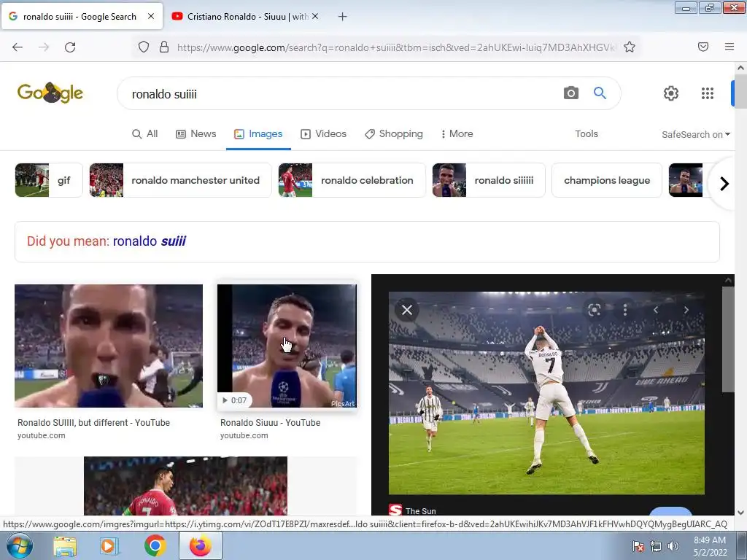The image size is (747, 560).
Task: Open The Sun source link
Action: (x=413, y=510)
